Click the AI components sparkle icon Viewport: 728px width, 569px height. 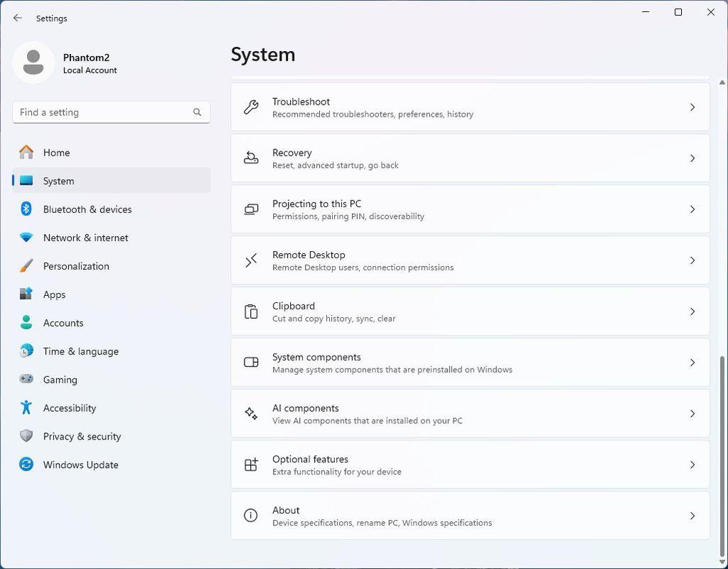[x=251, y=414]
